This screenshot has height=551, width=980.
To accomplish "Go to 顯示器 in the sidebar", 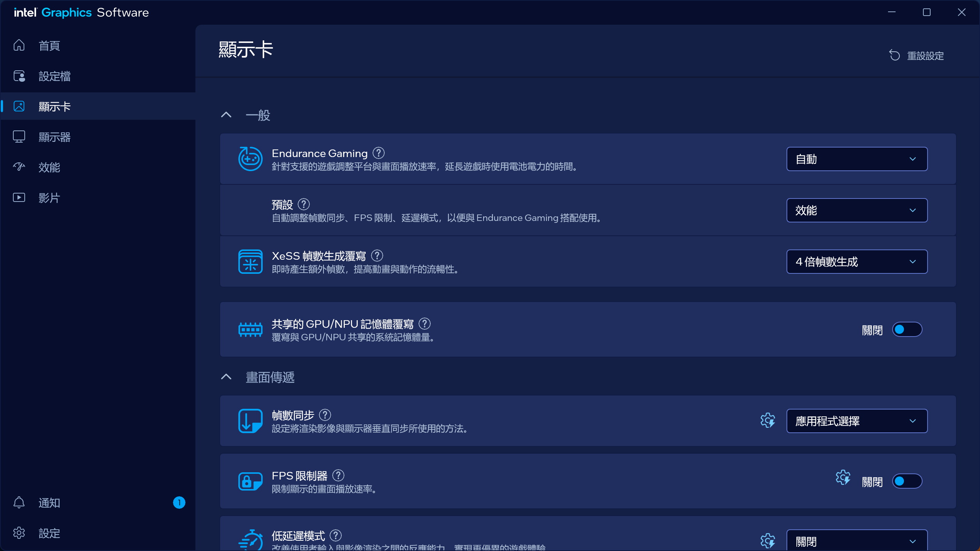I will (x=54, y=137).
